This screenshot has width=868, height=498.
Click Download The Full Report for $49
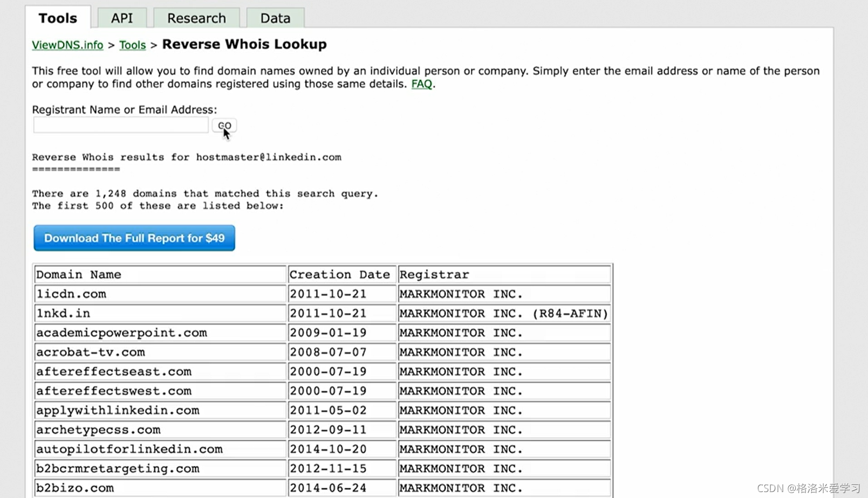point(134,238)
